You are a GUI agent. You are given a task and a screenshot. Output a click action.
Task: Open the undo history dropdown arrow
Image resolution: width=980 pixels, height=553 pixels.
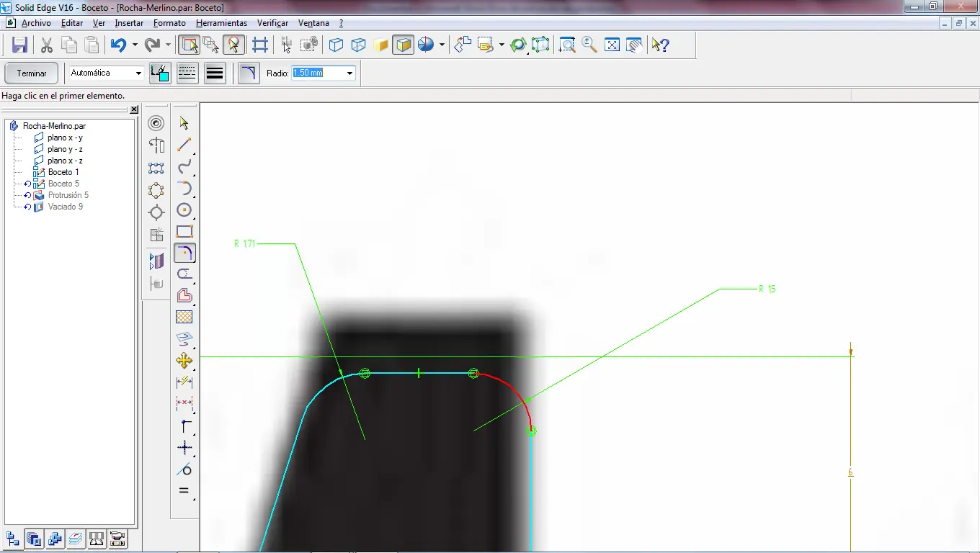coord(135,45)
